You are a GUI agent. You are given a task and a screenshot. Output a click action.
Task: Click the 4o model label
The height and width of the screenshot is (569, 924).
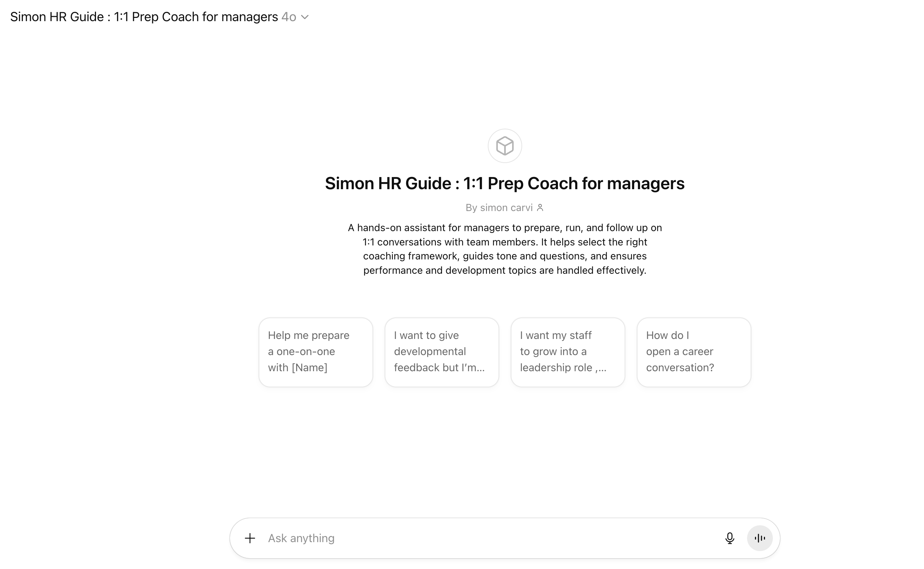point(288,17)
